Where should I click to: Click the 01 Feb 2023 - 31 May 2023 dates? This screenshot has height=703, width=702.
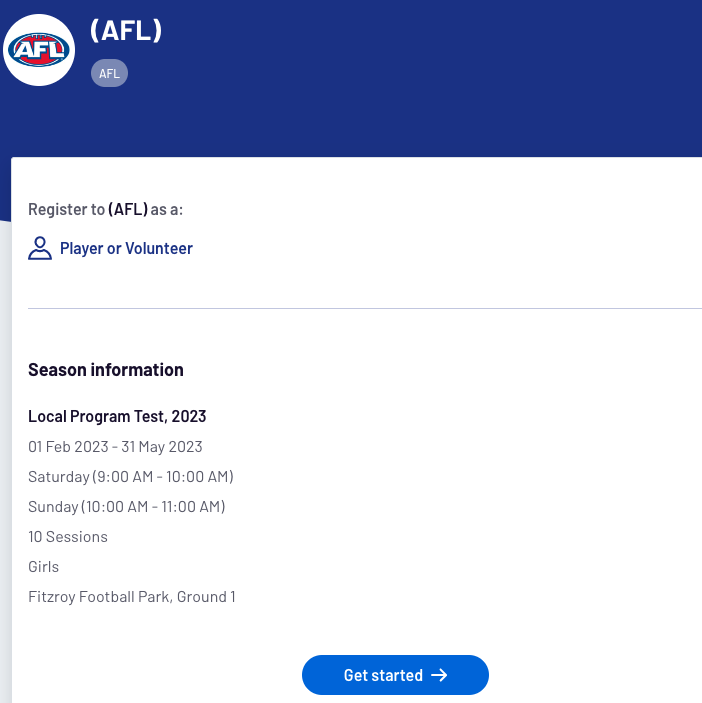pyautogui.click(x=115, y=447)
